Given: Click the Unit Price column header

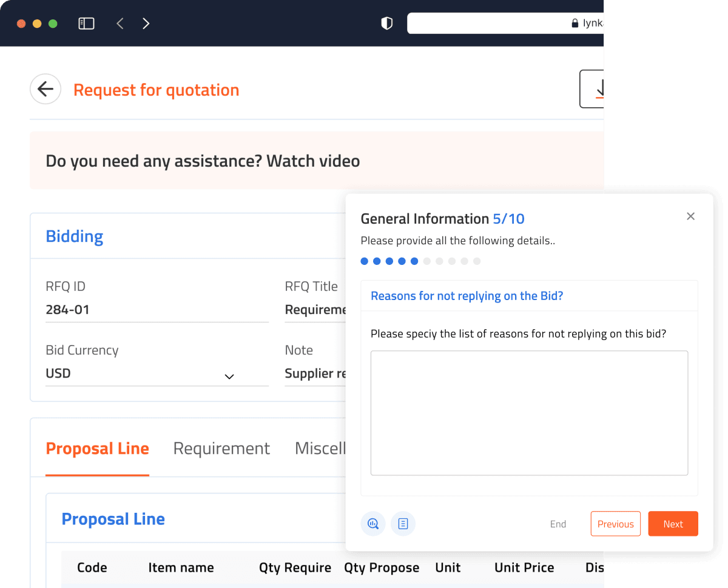Looking at the screenshot, I should point(524,568).
